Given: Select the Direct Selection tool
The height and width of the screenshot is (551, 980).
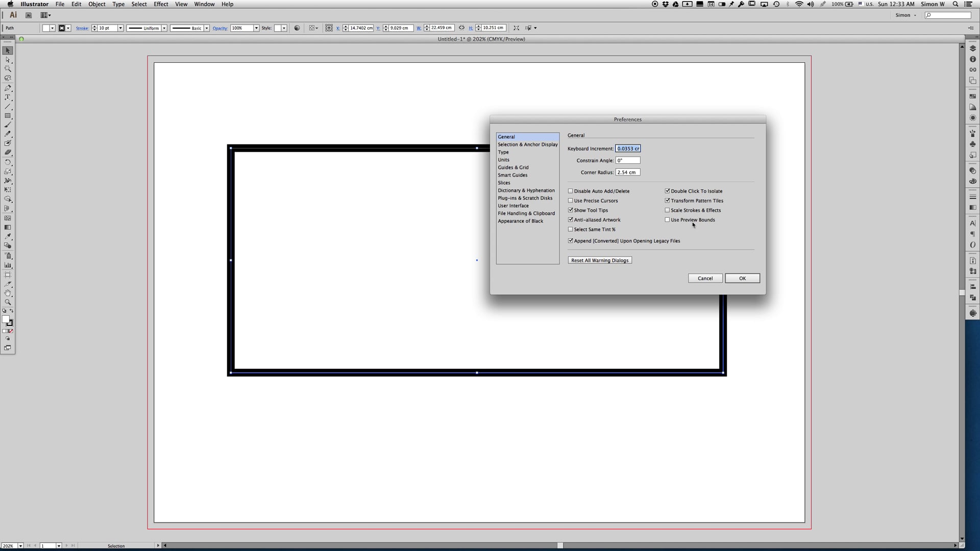Looking at the screenshot, I should (x=8, y=60).
